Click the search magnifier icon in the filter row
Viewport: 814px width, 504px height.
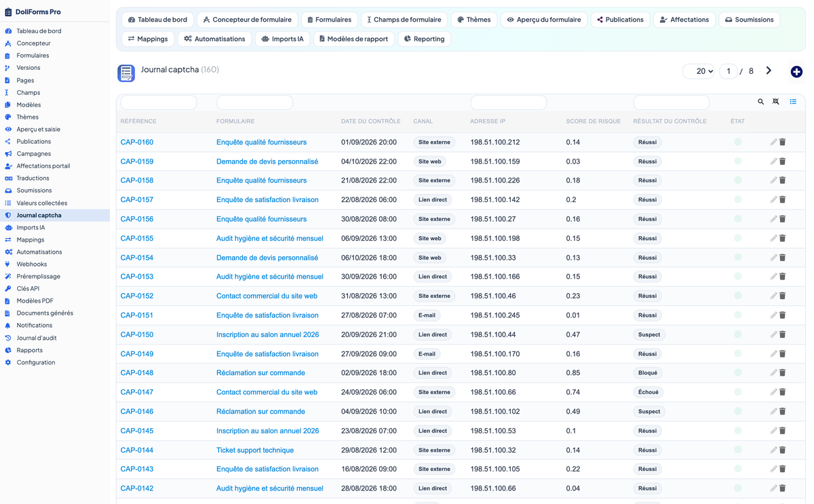760,102
